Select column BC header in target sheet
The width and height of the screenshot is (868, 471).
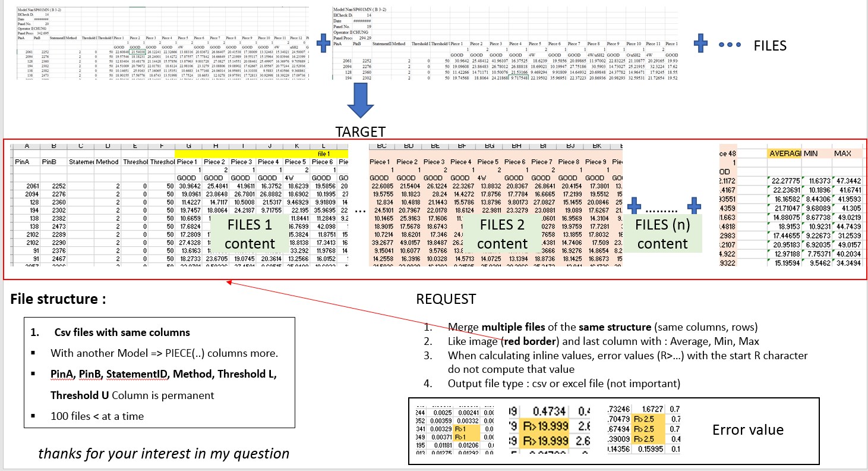pos(381,146)
